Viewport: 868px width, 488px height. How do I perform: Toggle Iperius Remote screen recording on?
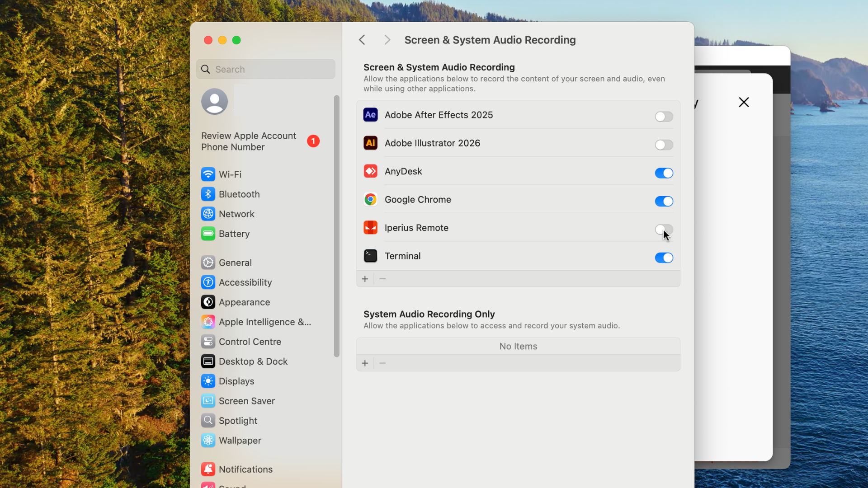click(x=664, y=230)
